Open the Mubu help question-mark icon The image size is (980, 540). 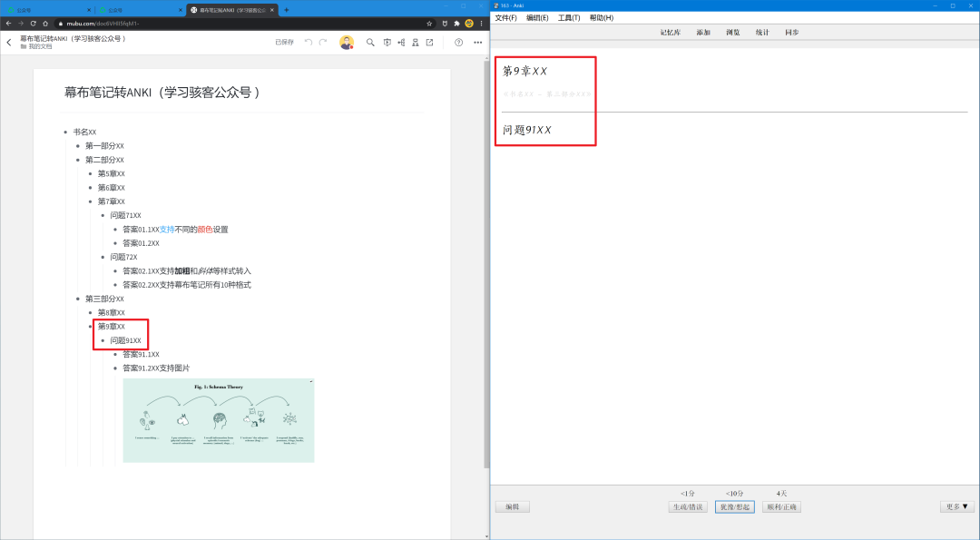(x=459, y=43)
